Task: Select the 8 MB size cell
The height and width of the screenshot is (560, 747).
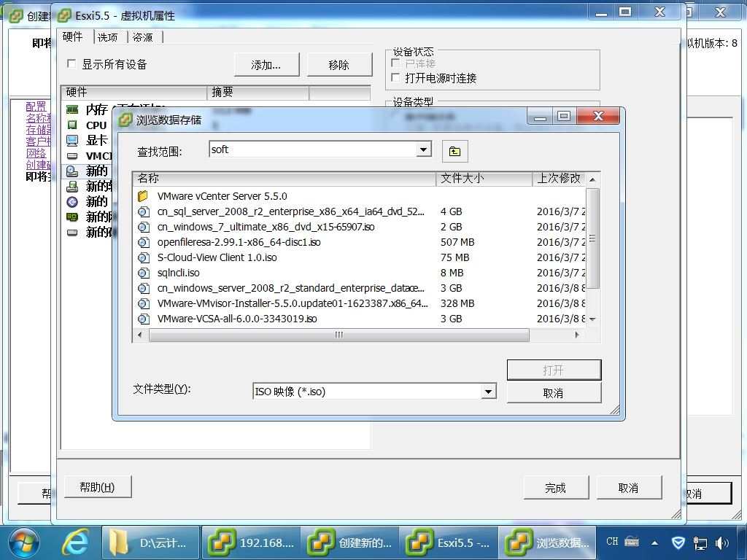Action: [x=452, y=273]
